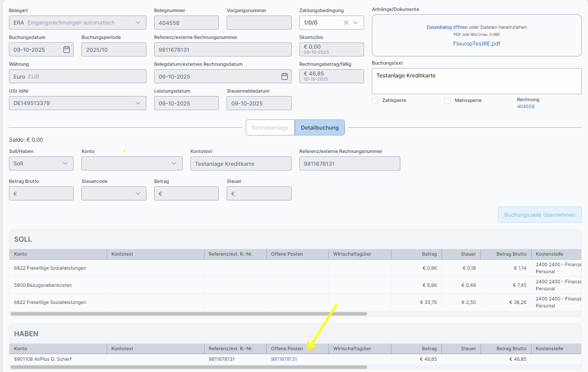The width and height of the screenshot is (588, 372).
Task: Clear the Zahlungsbedingung value with X
Action: [346, 23]
